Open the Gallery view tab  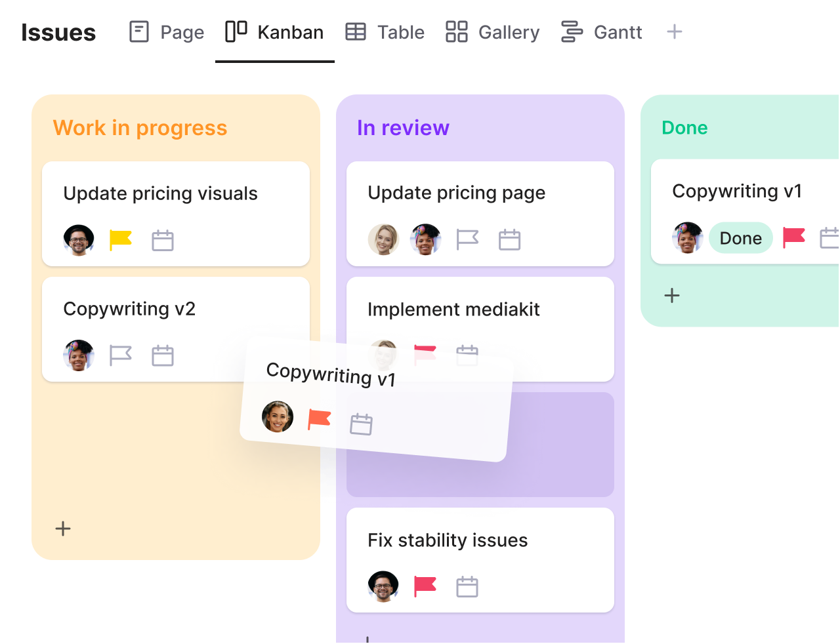[492, 31]
